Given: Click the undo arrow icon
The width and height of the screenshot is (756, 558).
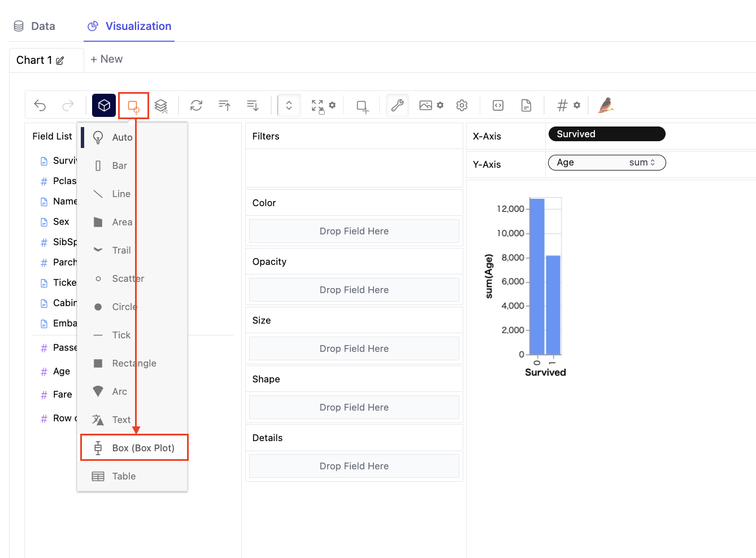Looking at the screenshot, I should tap(40, 106).
